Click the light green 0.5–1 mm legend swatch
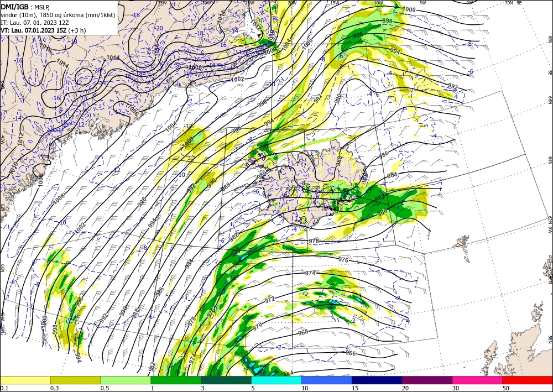Viewport: 553px width, 392px height. [126, 380]
